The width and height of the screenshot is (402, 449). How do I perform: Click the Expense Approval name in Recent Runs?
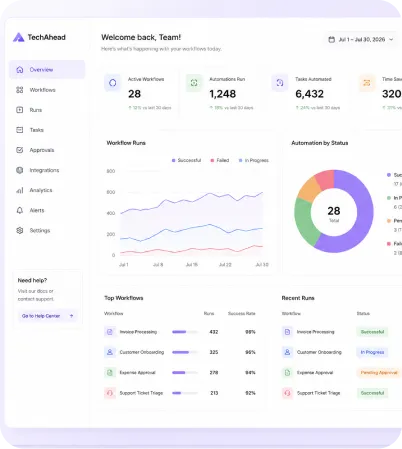coord(315,372)
